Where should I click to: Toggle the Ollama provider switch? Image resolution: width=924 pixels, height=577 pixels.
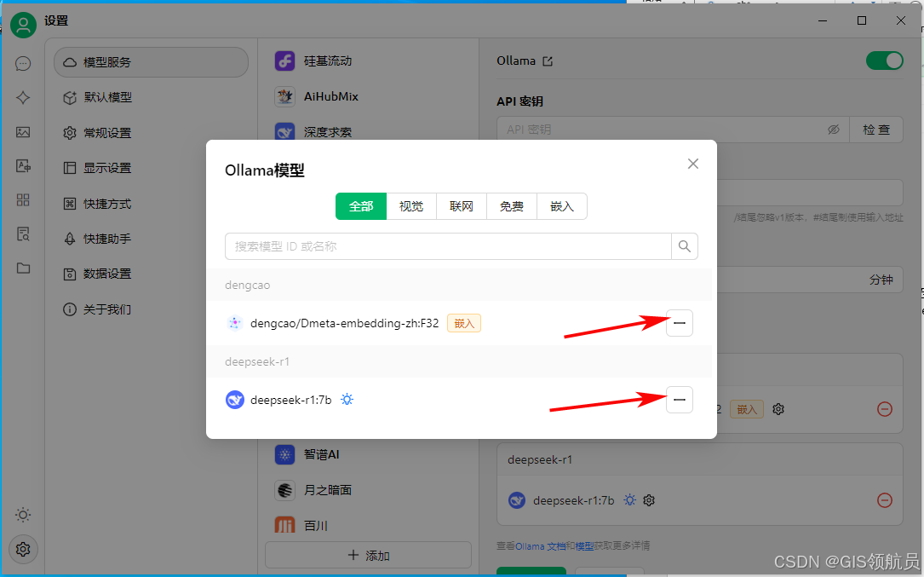coord(884,61)
